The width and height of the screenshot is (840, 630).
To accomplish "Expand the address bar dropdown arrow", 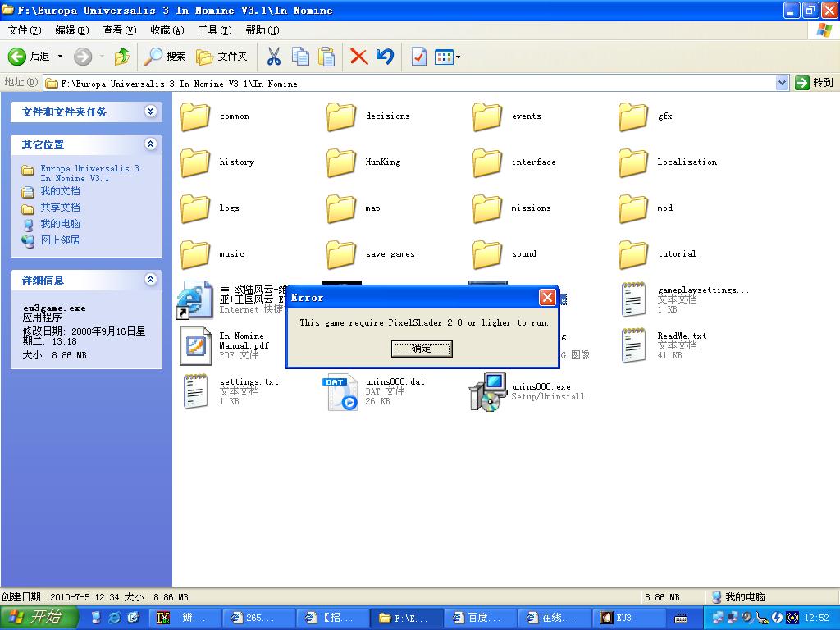I will pos(782,83).
